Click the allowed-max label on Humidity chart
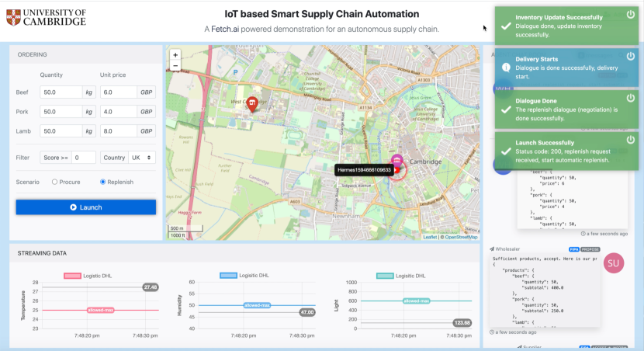Image resolution: width=644 pixels, height=351 pixels. pos(257,305)
